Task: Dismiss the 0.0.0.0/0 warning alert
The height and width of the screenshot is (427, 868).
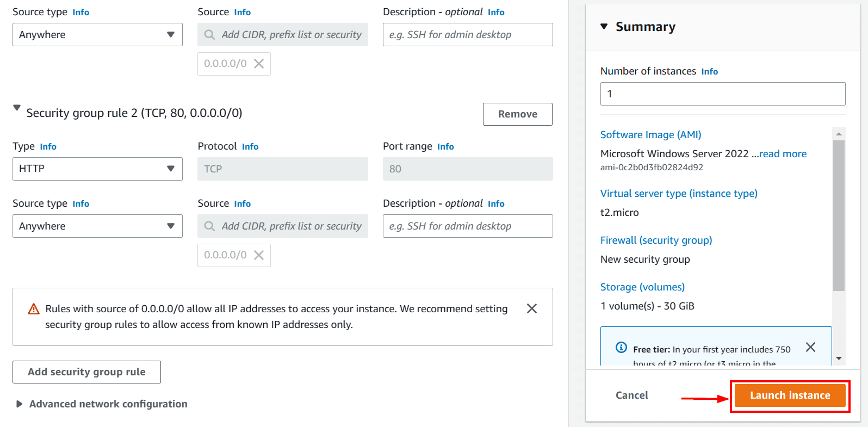Action: coord(531,308)
